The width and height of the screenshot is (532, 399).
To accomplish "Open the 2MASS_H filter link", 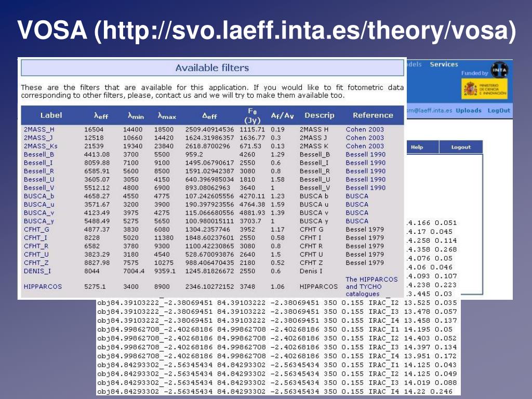I will 39,129.
